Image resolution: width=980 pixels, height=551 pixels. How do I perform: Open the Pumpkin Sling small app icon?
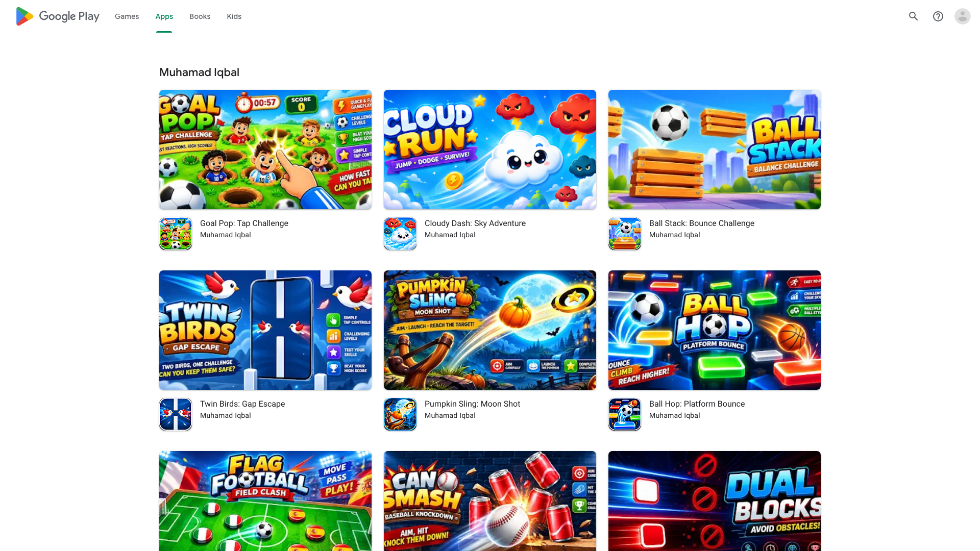pyautogui.click(x=400, y=414)
